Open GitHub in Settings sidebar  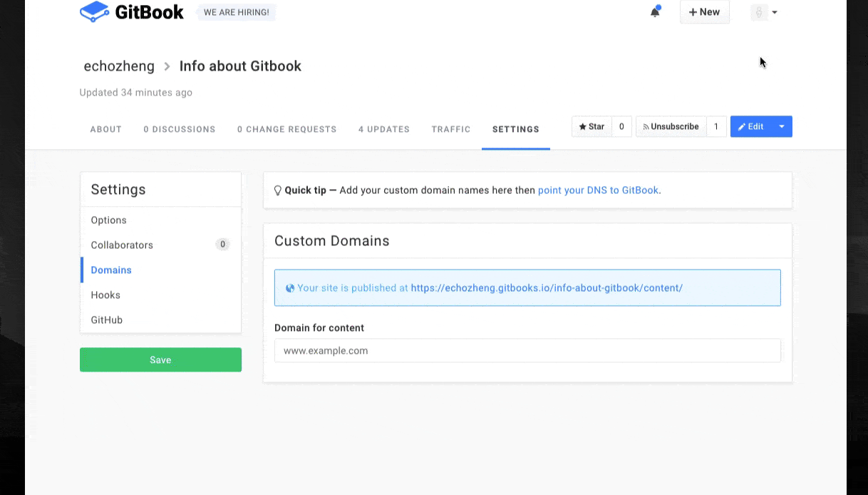tap(160, 320)
